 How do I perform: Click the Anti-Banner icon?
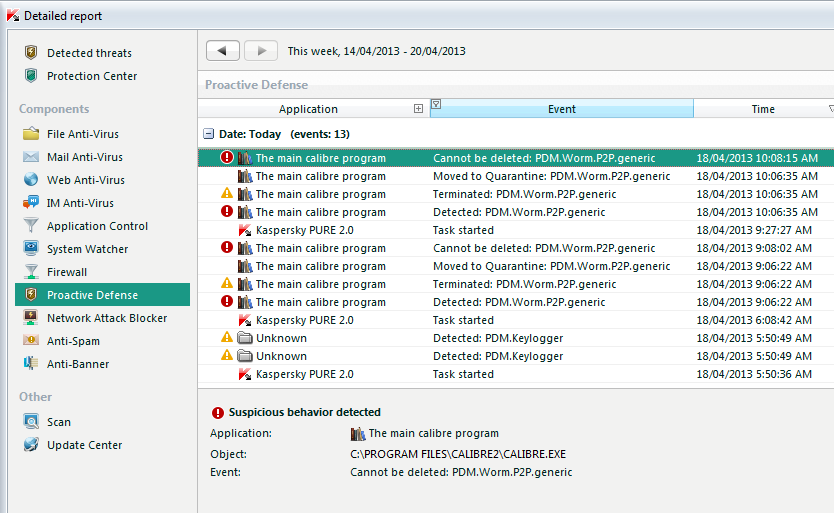pos(31,363)
